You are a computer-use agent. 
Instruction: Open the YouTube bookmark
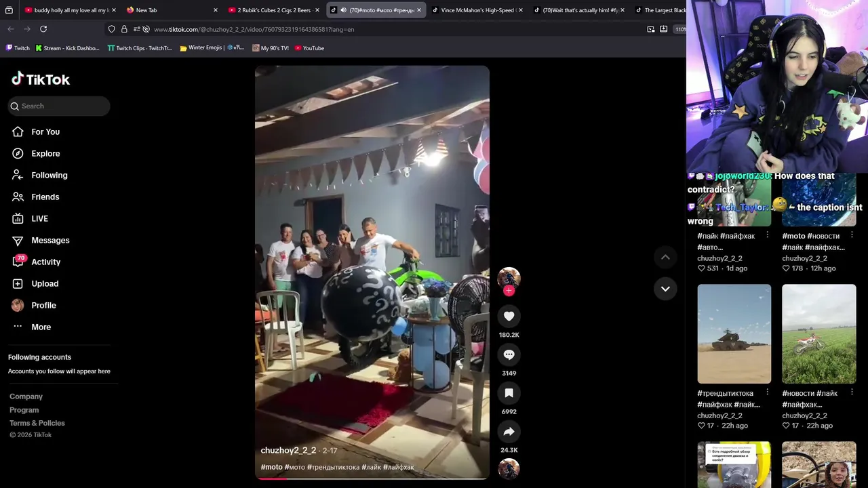309,48
